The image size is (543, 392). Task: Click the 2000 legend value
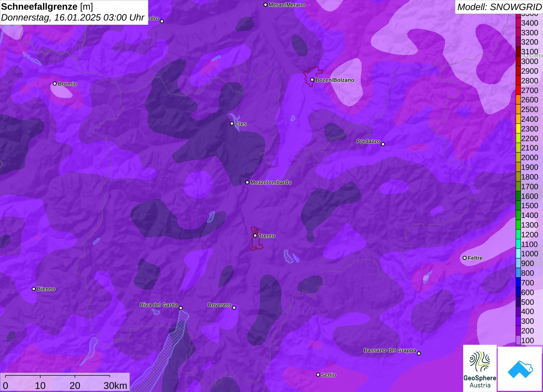tap(529, 157)
